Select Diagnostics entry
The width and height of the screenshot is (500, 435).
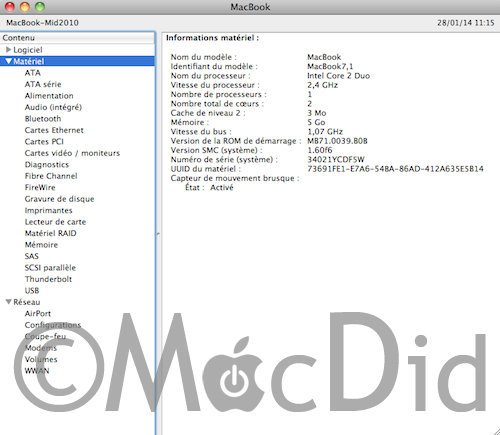(47, 165)
